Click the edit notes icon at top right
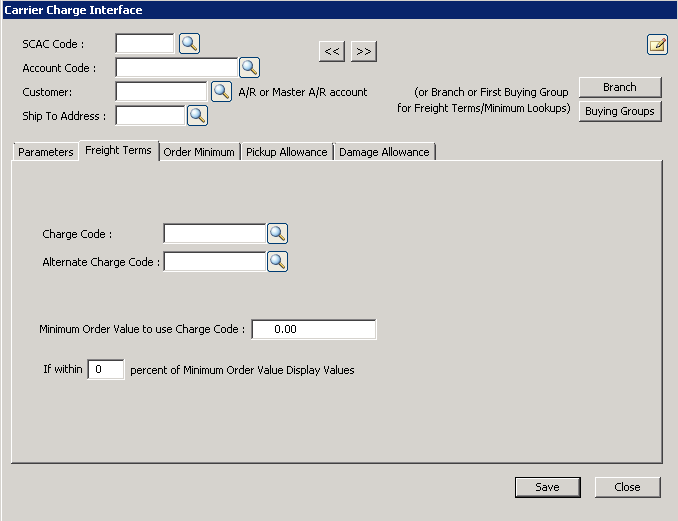 [x=657, y=44]
